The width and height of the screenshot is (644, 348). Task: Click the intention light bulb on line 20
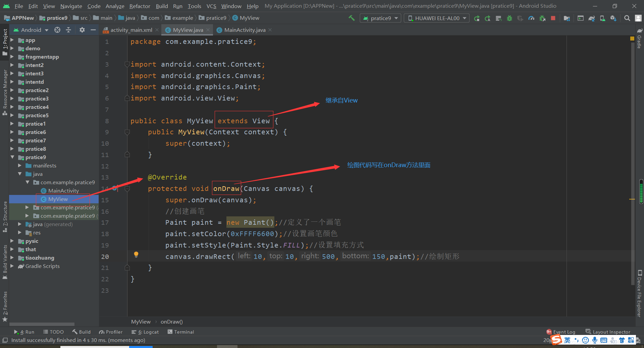(136, 255)
